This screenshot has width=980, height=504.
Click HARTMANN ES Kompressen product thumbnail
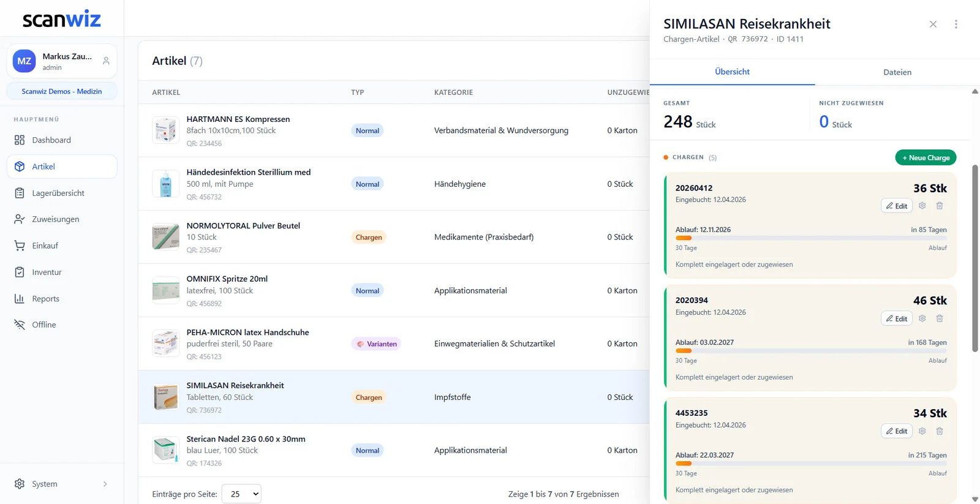tap(165, 130)
